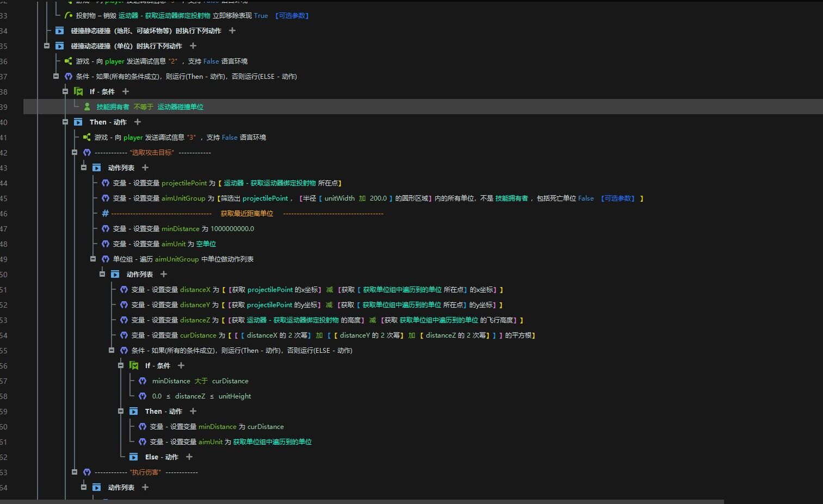Select the 技能拥有者 不等于 运动器碰撞单位 row
Image resolution: width=823 pixels, height=504 pixels.
click(423, 107)
